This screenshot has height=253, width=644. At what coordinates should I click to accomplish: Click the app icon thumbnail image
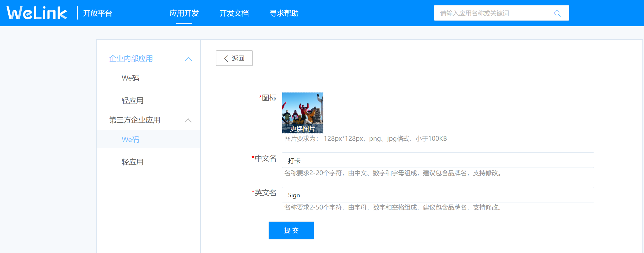coord(302,109)
